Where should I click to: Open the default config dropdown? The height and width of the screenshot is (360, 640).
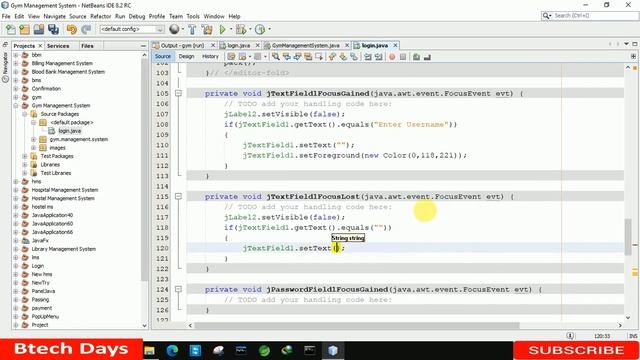132,29
